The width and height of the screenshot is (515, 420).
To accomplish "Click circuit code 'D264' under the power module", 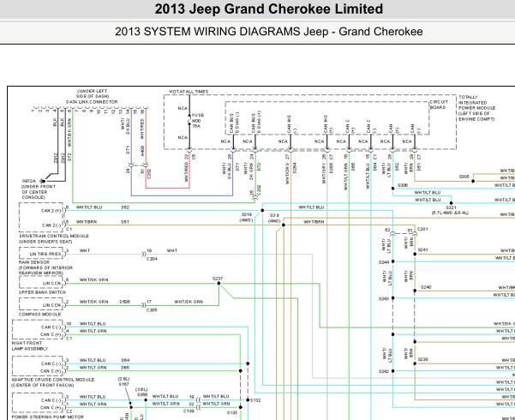I will 295,168.
